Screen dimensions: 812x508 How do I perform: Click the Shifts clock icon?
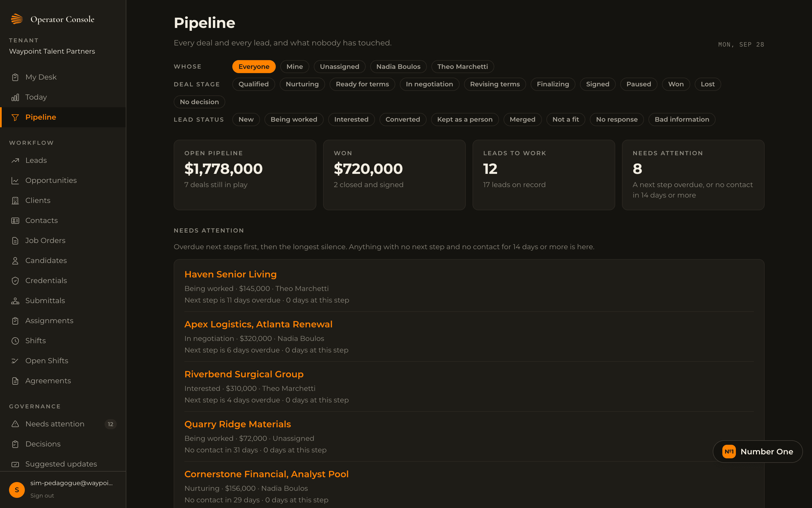click(15, 341)
